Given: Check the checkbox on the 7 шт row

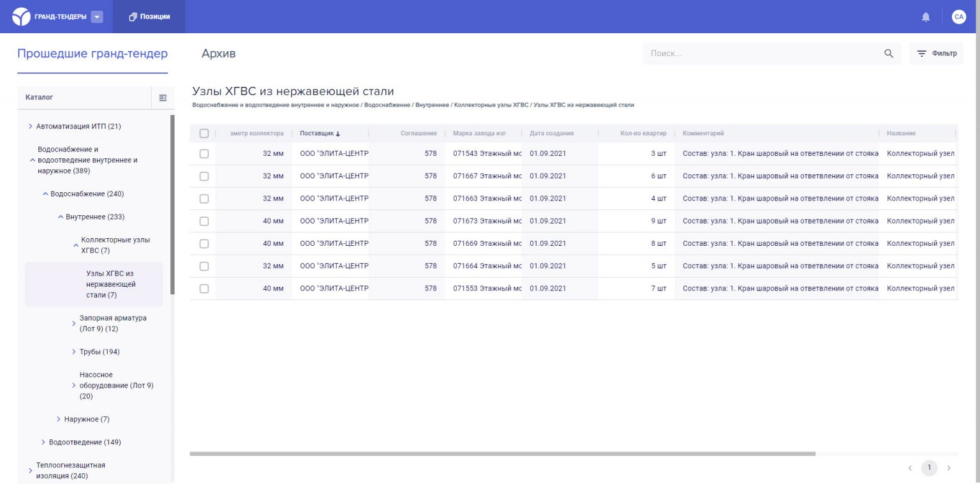Looking at the screenshot, I should pos(205,289).
